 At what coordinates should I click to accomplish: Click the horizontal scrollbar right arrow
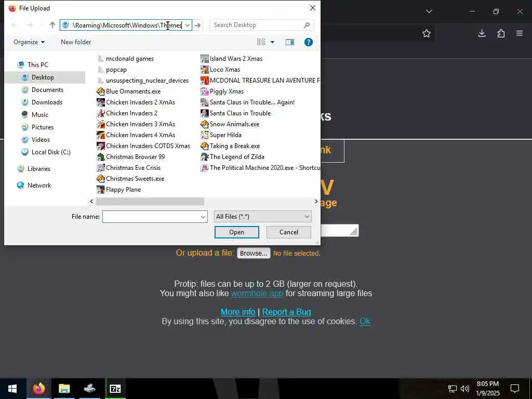316,202
